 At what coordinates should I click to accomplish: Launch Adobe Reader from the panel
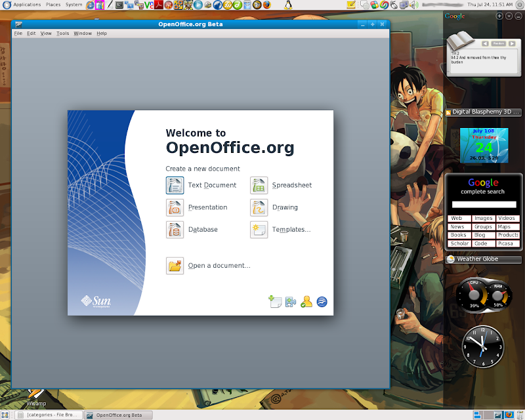pos(159,5)
